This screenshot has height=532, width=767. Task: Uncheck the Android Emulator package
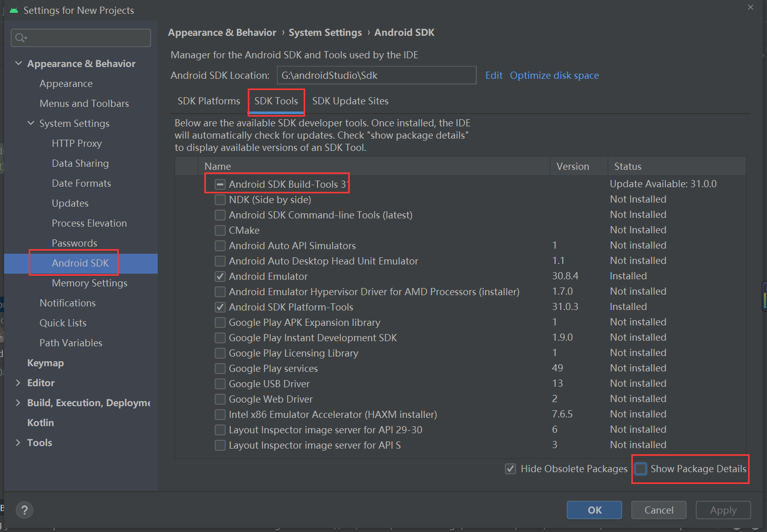(220, 276)
